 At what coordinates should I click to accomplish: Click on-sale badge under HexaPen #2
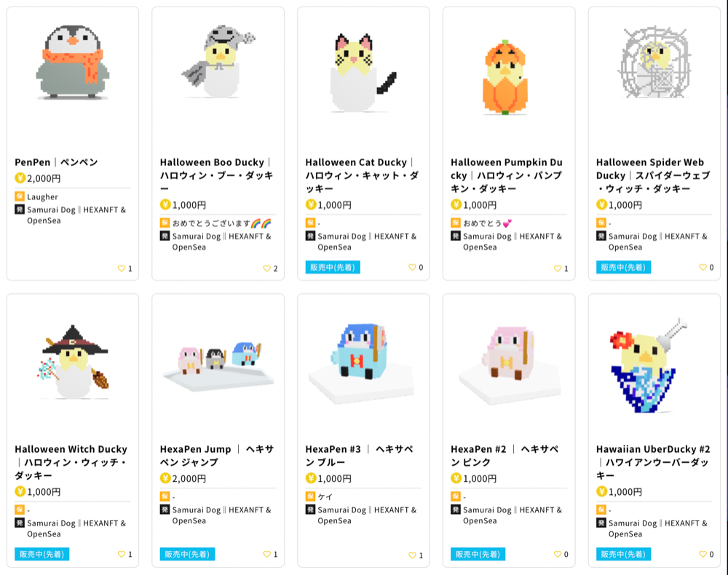click(478, 554)
